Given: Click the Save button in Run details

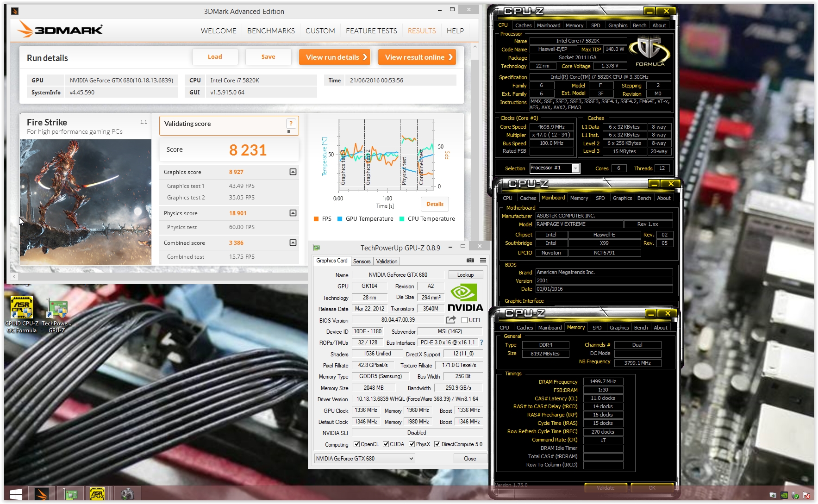Looking at the screenshot, I should (268, 57).
